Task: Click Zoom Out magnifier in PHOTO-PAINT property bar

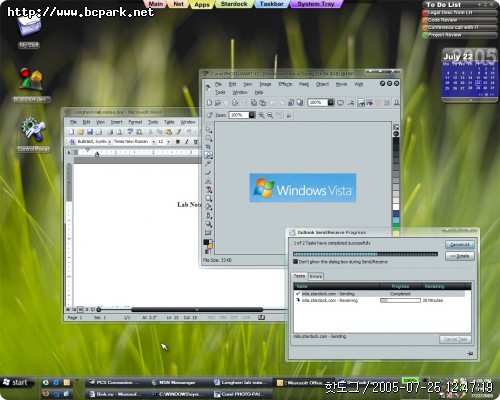Action: point(270,115)
